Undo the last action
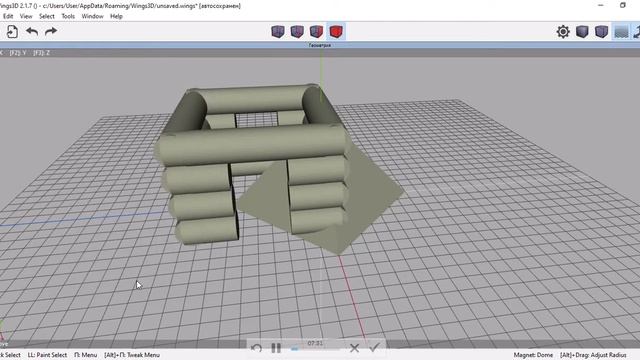640x360 pixels. click(32, 31)
